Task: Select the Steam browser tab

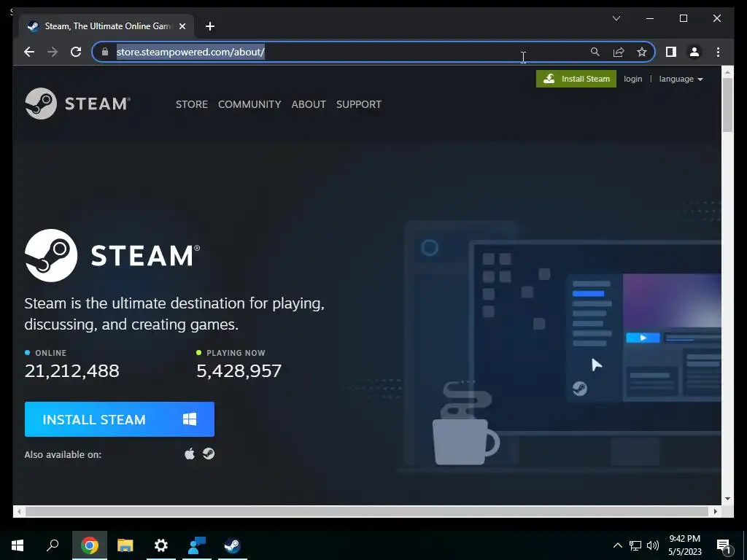Action: 107,26
